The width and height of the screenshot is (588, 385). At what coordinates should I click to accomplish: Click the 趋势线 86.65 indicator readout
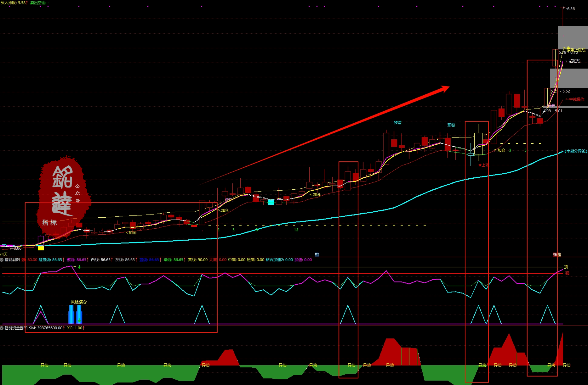pos(51,260)
